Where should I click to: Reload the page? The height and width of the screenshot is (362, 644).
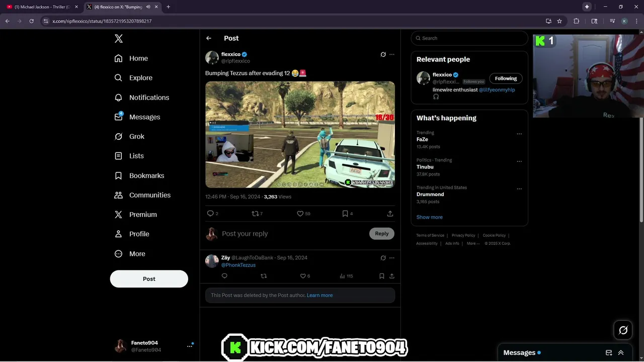pos(31,21)
